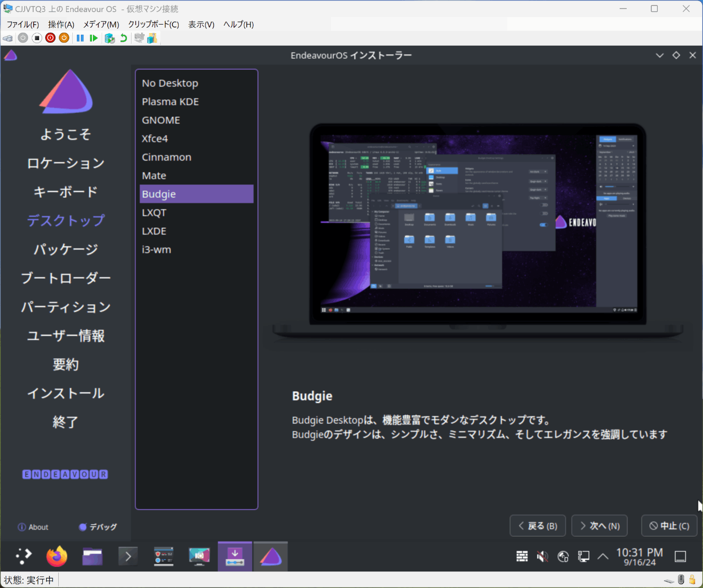Open the 操作(A) menu
This screenshot has height=588, width=703.
[x=61, y=24]
